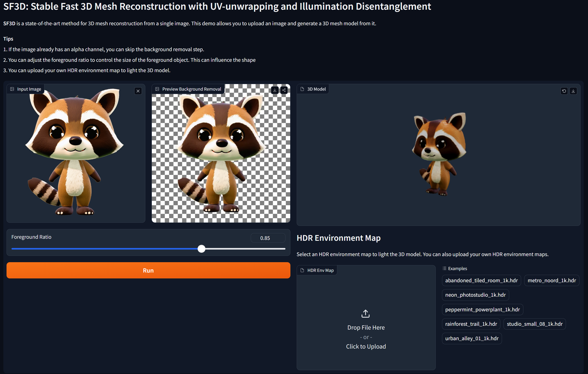Click the Input Image label icon
This screenshot has width=588, height=374.
tap(12, 89)
